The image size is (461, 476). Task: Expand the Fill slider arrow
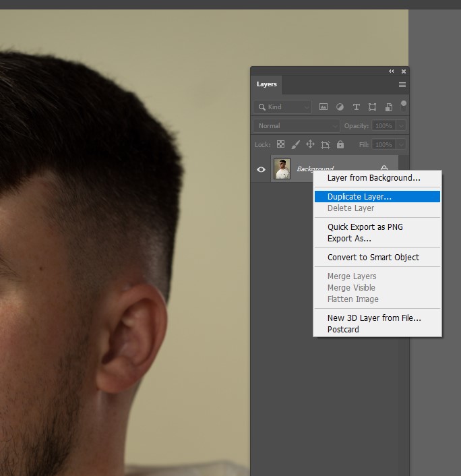[x=401, y=144]
